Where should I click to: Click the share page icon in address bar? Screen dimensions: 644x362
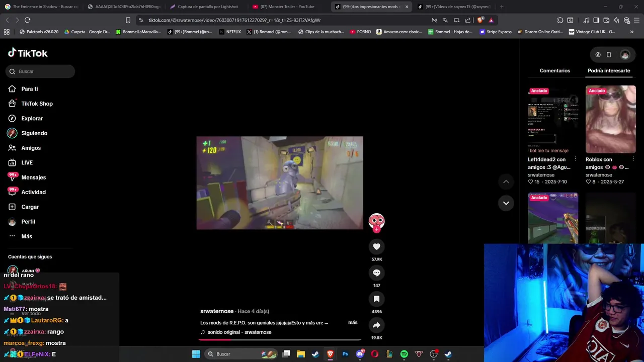pos(468,20)
